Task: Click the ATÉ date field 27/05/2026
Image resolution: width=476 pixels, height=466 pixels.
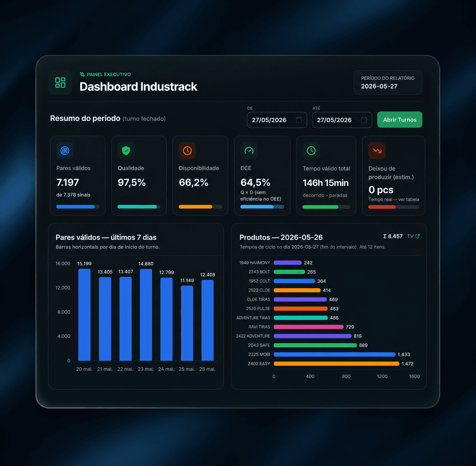Action: click(x=342, y=120)
